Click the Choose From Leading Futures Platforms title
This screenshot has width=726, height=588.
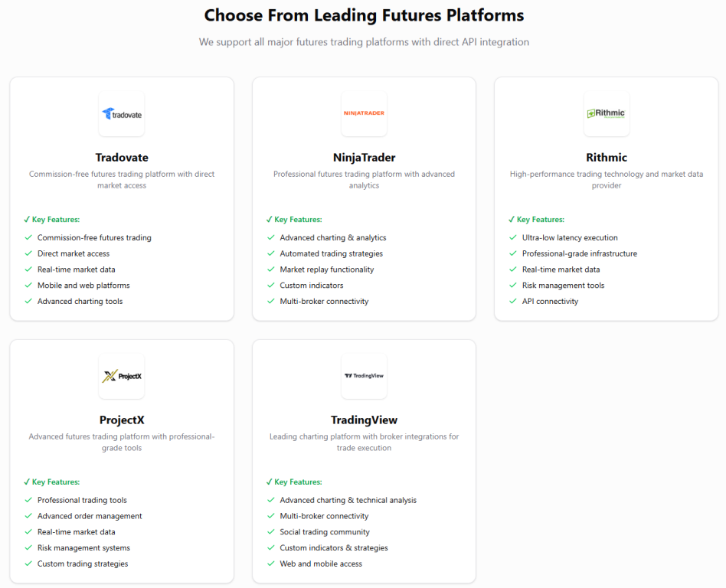[364, 15]
